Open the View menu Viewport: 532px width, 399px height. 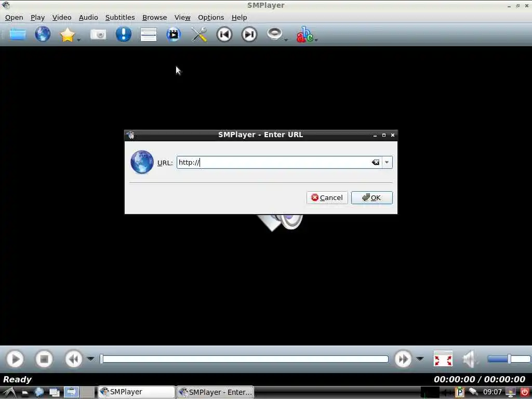(182, 18)
